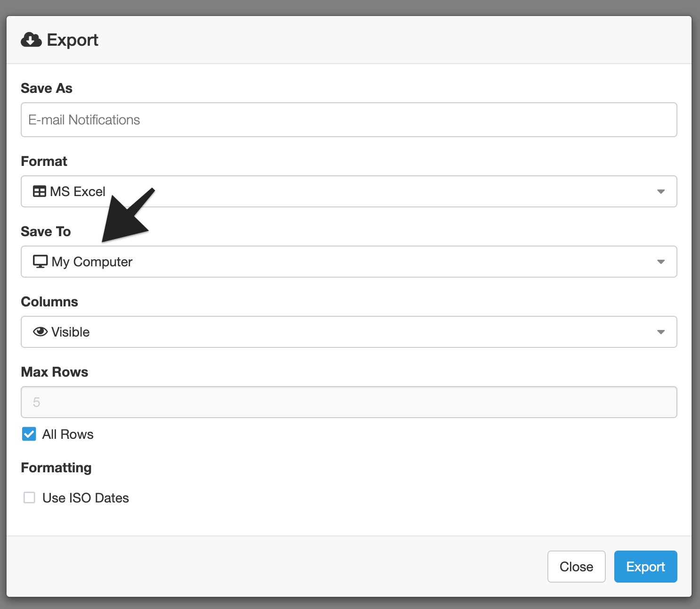Click the cloud download icon beside Export title
The image size is (700, 609).
pos(31,40)
